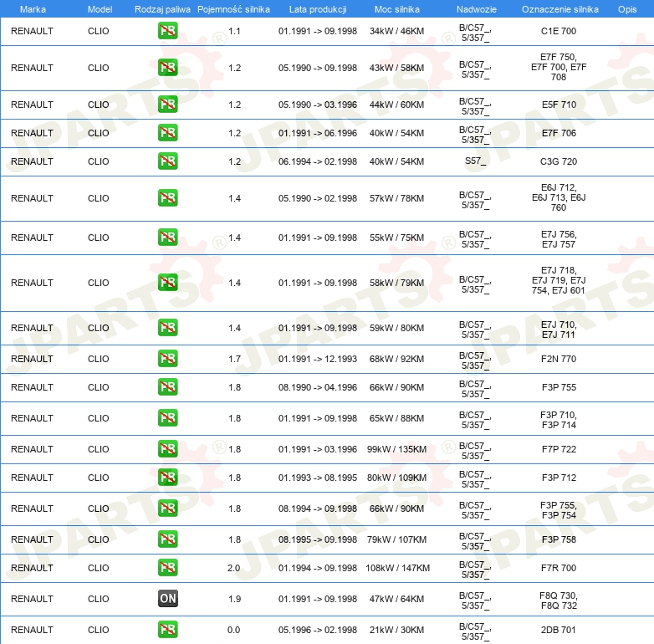Screen dimensions: 654x644
Task: Click petrol fuel icon in F3P 758 row
Action: 167,539
